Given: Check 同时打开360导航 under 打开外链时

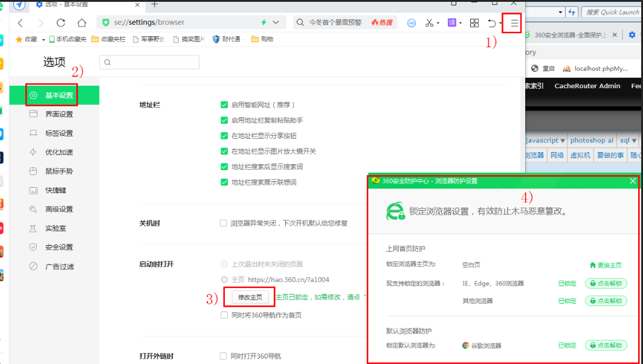Looking at the screenshot, I should click(224, 356).
